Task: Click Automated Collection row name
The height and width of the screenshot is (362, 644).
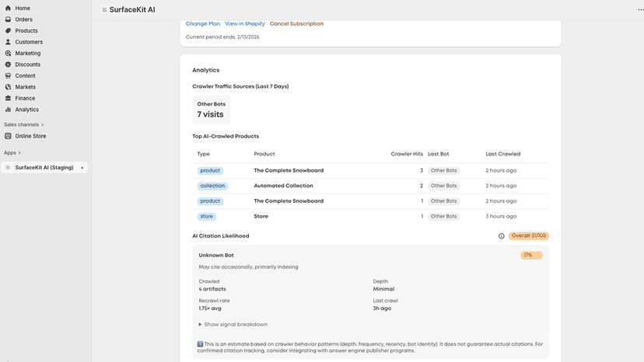Action: (283, 186)
